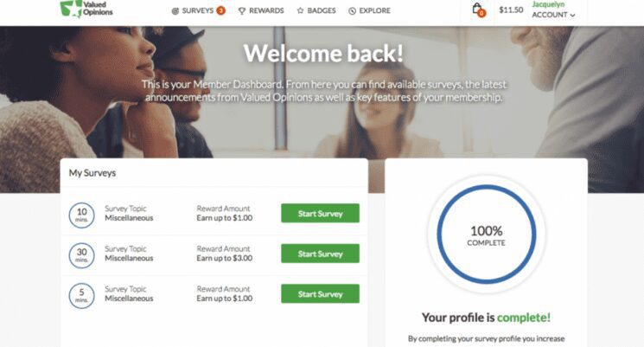Start the 30 minute $3.00 survey
644x347 pixels.
[320, 254]
